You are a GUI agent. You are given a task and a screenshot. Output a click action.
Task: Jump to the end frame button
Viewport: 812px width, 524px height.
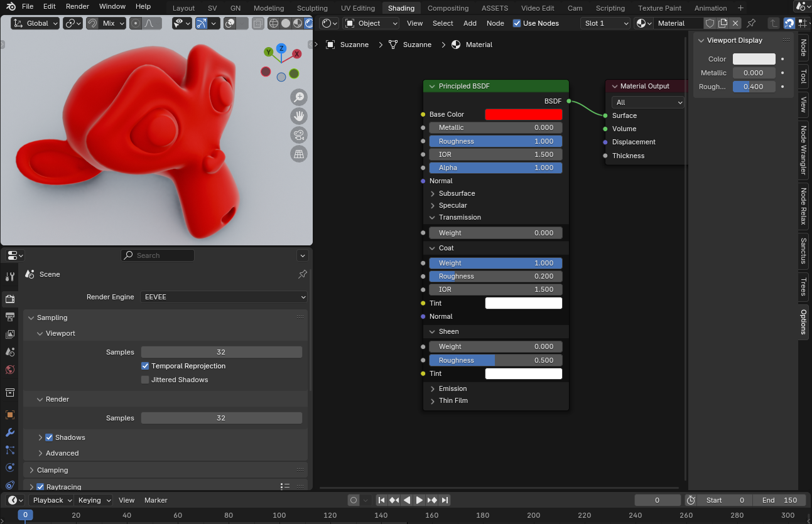point(445,500)
